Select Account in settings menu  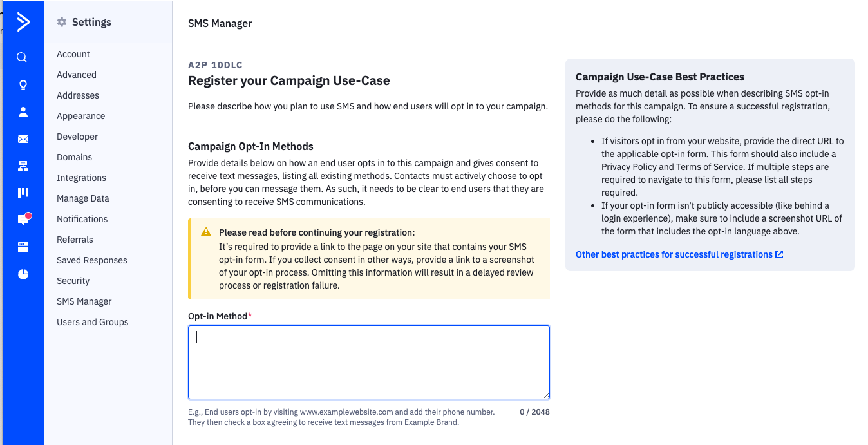[x=73, y=54]
